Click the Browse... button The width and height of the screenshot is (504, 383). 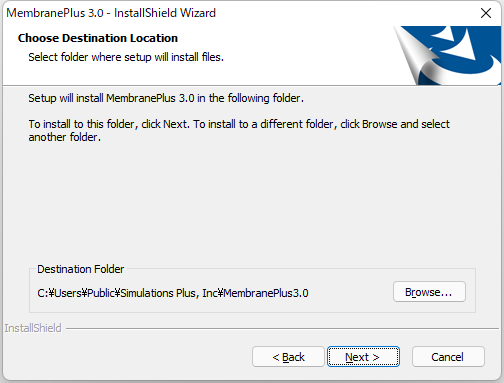pos(429,292)
